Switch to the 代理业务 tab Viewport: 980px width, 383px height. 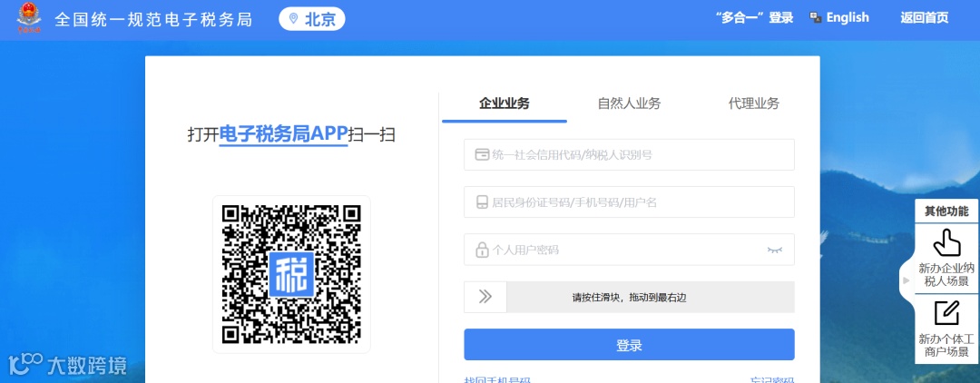click(754, 103)
